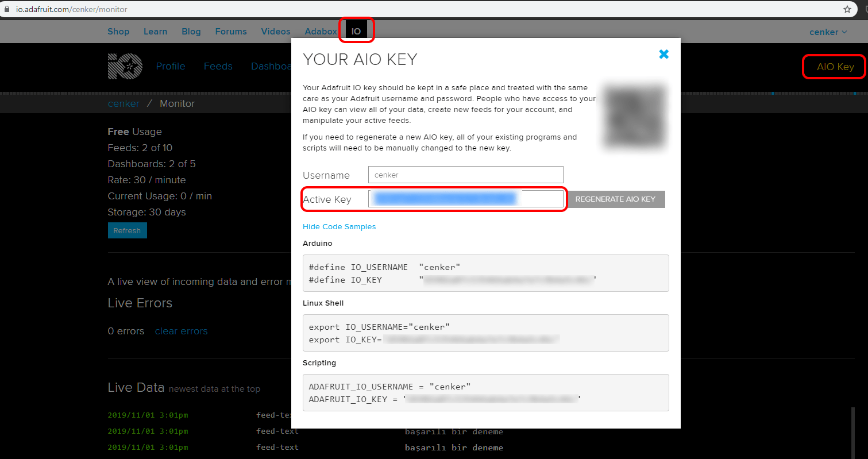Click the browser address bar URL
The height and width of the screenshot is (459, 868).
tap(72, 9)
